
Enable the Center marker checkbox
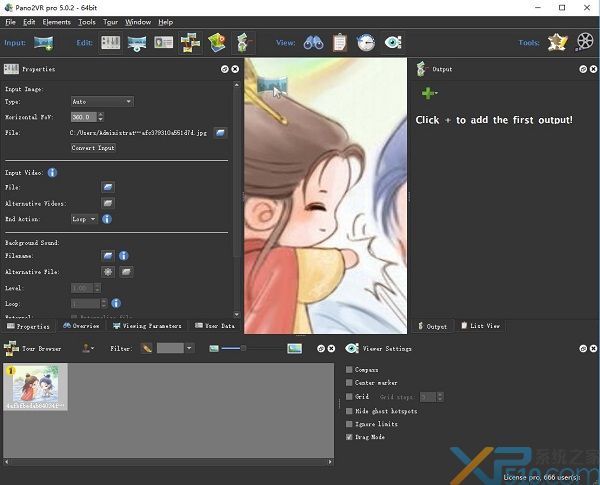click(x=349, y=382)
